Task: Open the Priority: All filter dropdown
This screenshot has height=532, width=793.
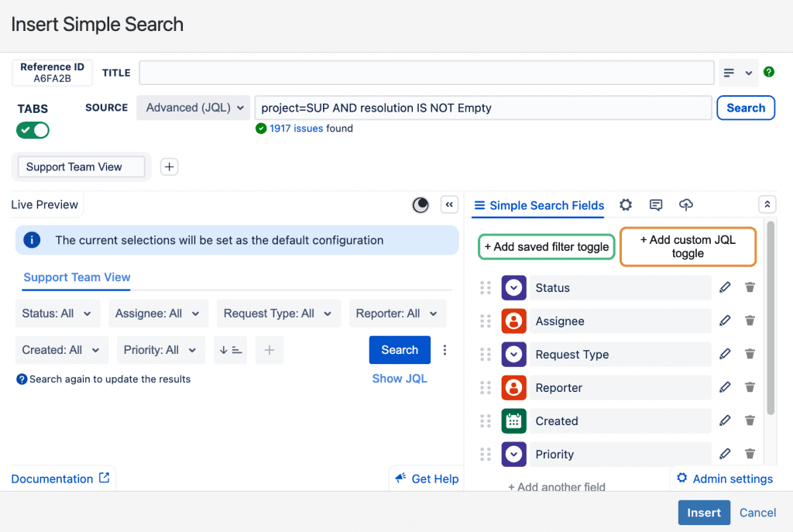Action: click(160, 350)
